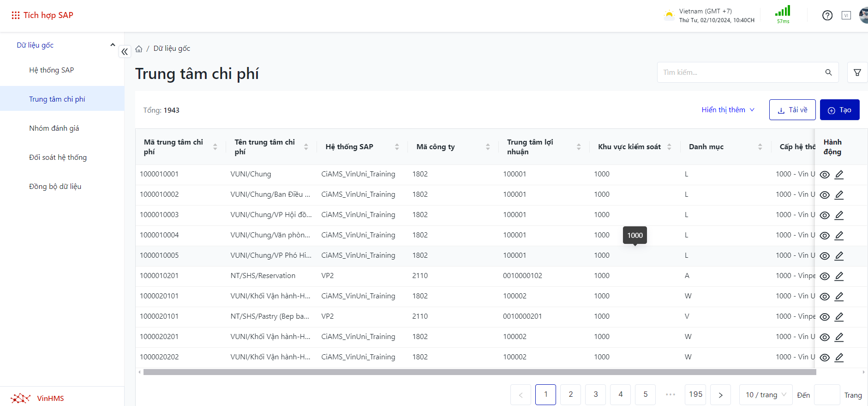This screenshot has height=406, width=868.
Task: Click the search magnifier icon
Action: [828, 73]
